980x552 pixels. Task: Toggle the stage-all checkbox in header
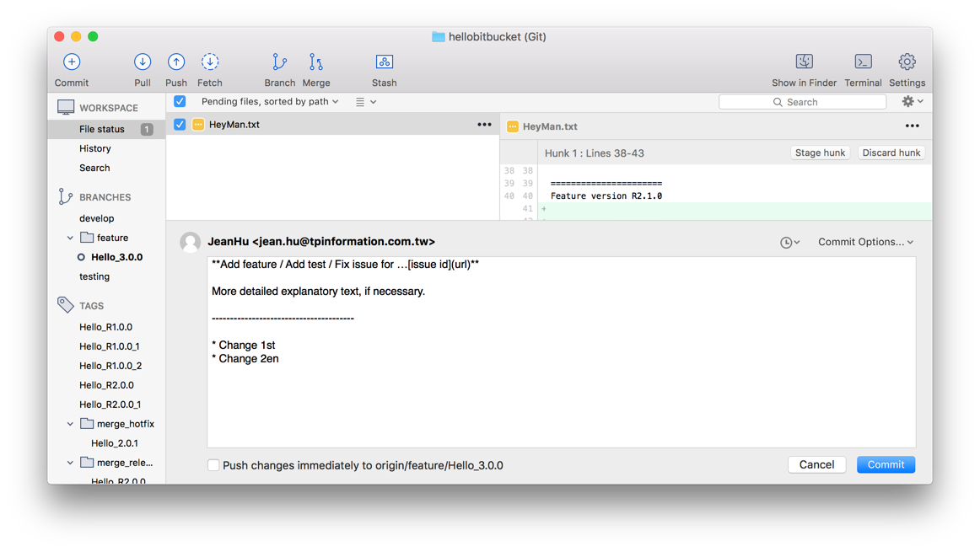click(x=180, y=101)
